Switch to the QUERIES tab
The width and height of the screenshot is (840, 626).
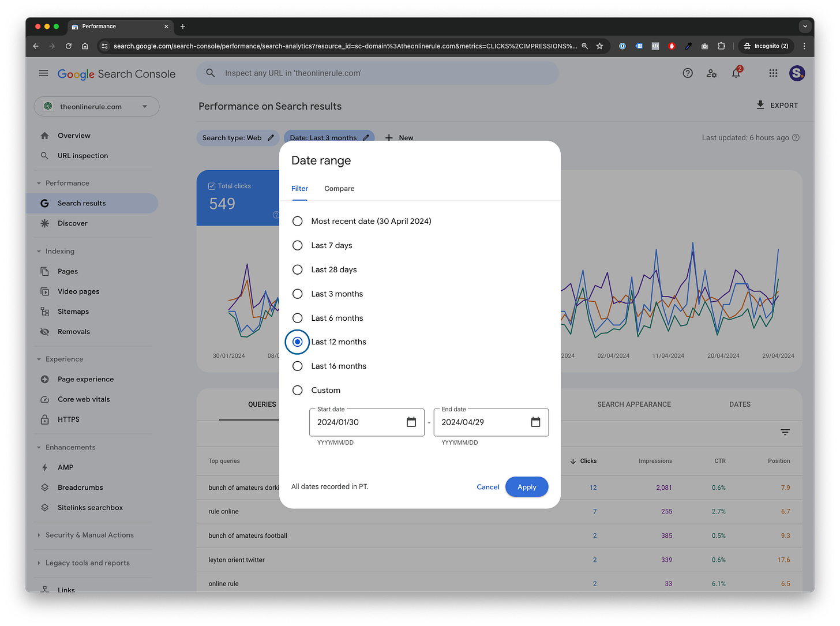point(262,404)
